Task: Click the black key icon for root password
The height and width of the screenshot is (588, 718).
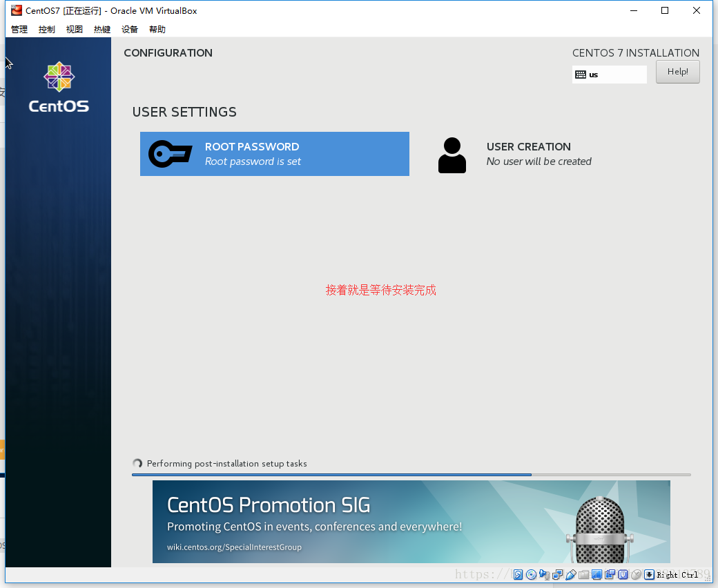Action: pos(171,154)
